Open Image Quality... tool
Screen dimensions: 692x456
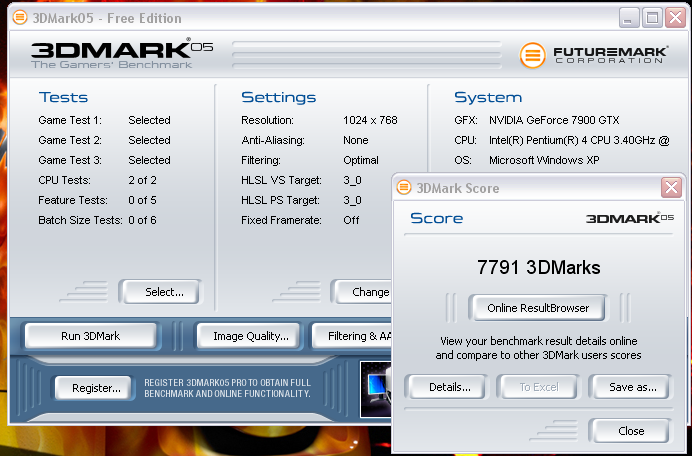[x=250, y=336]
